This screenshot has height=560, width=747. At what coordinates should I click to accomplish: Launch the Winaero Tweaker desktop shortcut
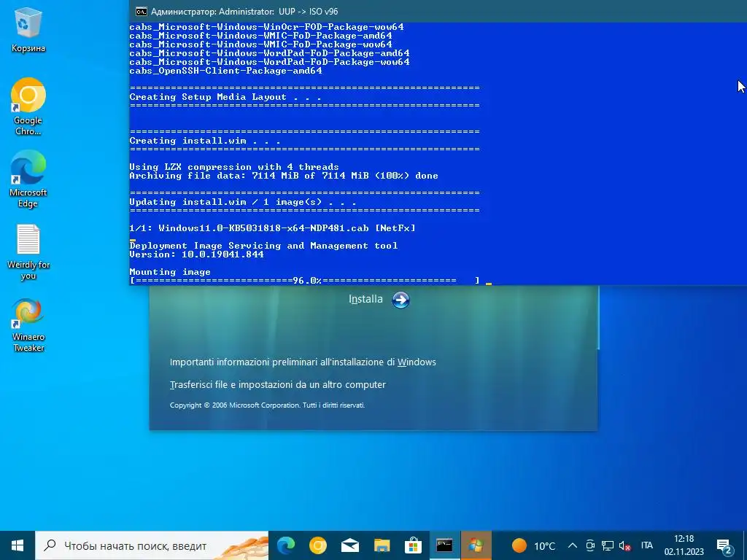point(28,325)
